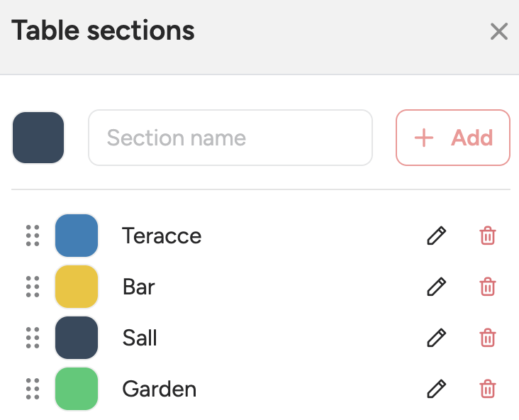The width and height of the screenshot is (519, 420).
Task: Close the Table sections dialog
Action: (499, 31)
